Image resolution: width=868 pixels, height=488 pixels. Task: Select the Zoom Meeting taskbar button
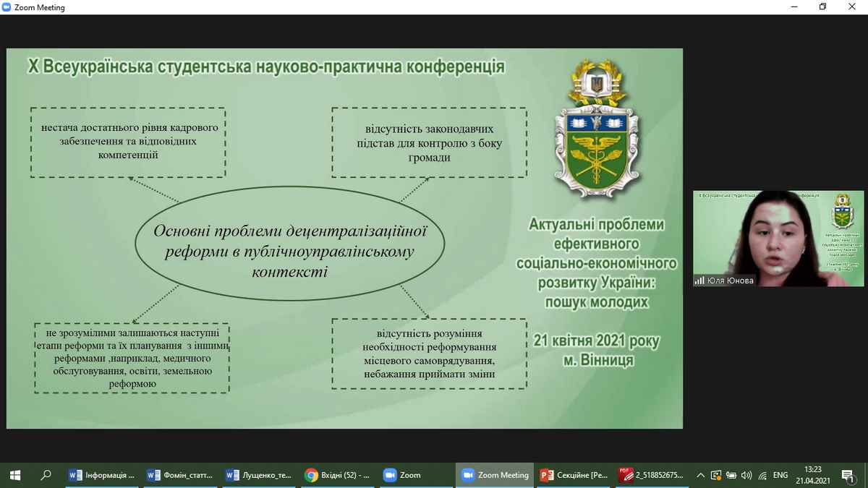(495, 475)
